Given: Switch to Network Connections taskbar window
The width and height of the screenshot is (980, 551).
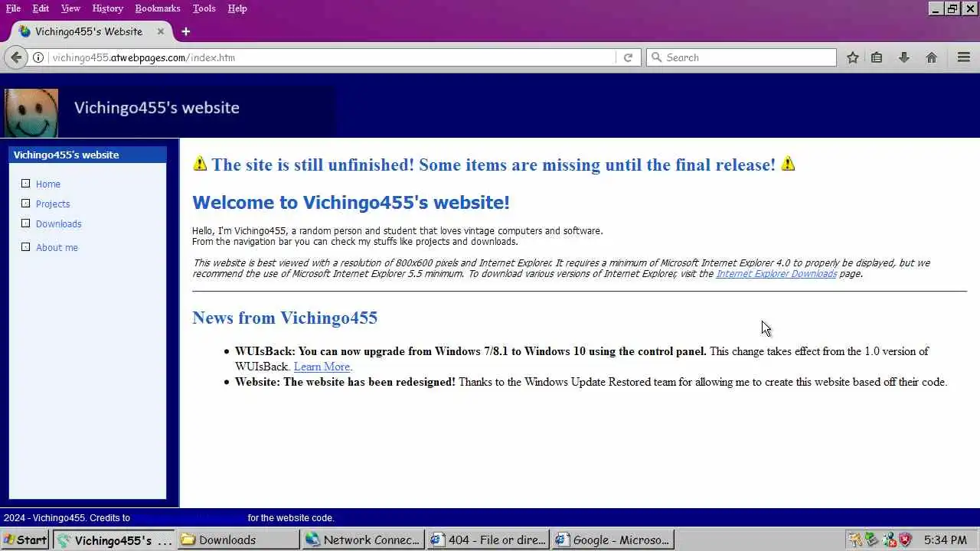Looking at the screenshot, I should 363,540.
